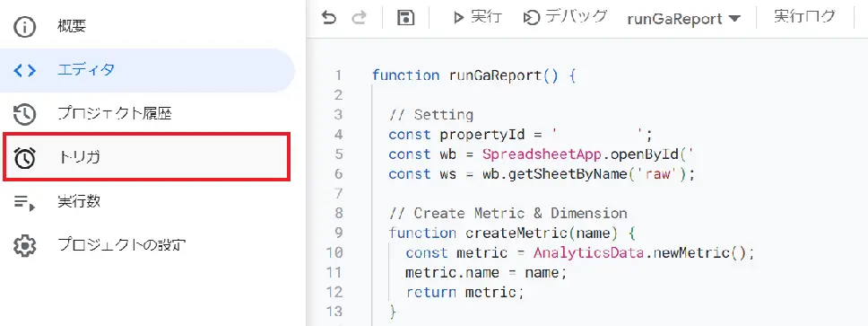Click the プロジェクトの設定 gear icon
This screenshot has height=326, width=868.
24,245
